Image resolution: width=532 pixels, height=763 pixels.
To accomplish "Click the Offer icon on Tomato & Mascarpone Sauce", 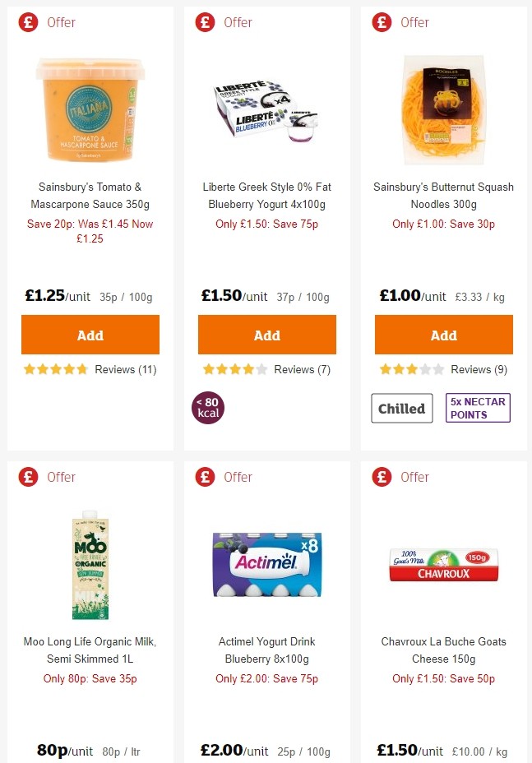I will click(x=28, y=22).
